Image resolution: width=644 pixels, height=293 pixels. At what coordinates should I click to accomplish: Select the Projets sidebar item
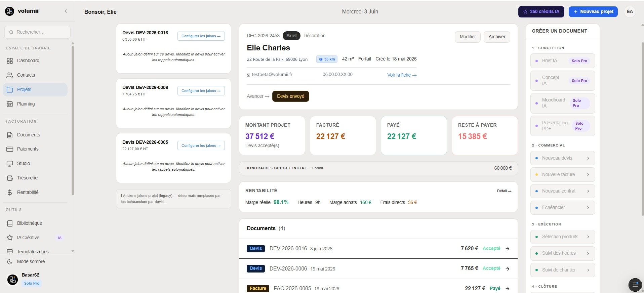(x=35, y=89)
